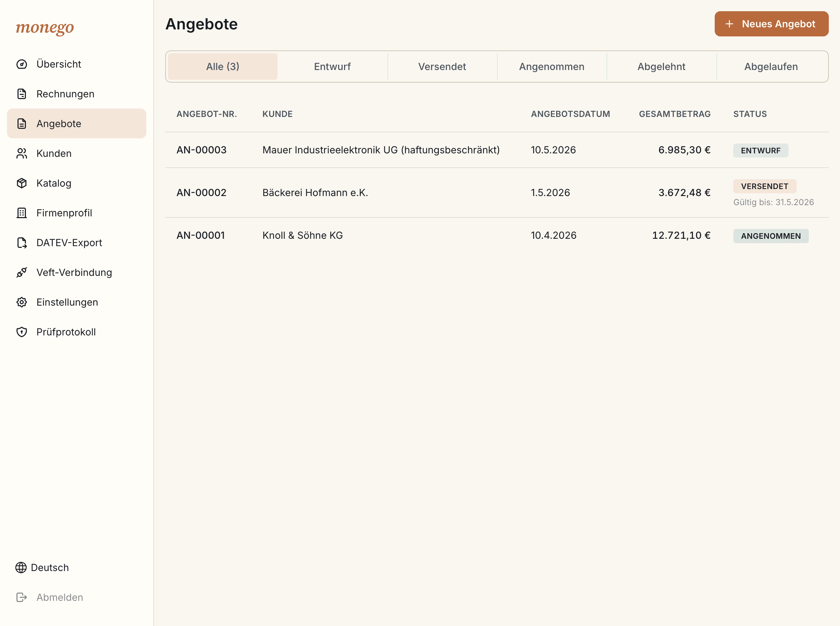Open Veft-Verbindung settings

pos(77,272)
